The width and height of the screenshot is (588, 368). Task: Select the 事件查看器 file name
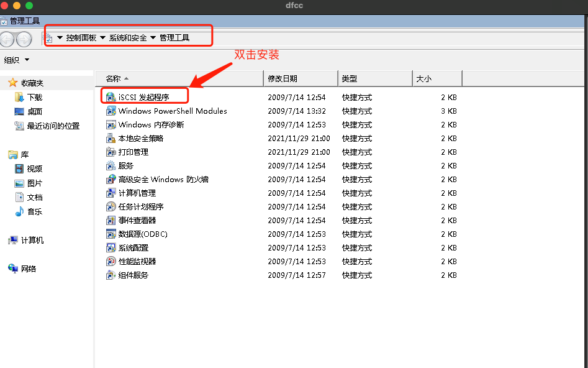pos(137,221)
